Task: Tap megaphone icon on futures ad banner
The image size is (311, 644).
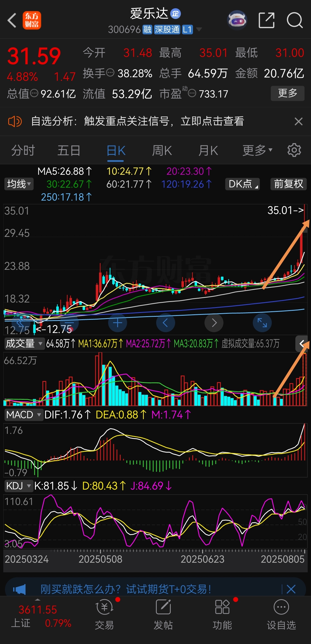Action: pos(19,589)
